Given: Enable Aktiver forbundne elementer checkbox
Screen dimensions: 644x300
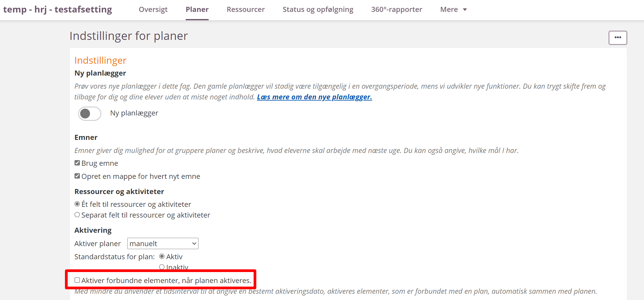Looking at the screenshot, I should pos(77,280).
